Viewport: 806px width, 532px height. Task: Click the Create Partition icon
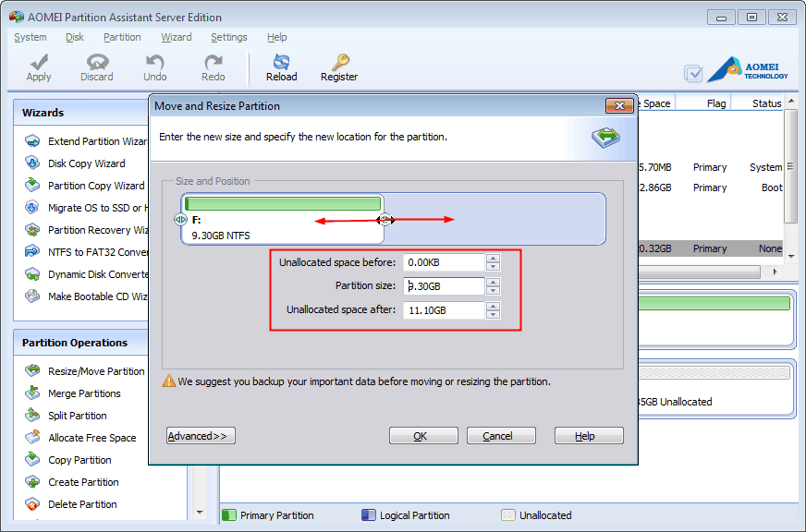(x=32, y=482)
